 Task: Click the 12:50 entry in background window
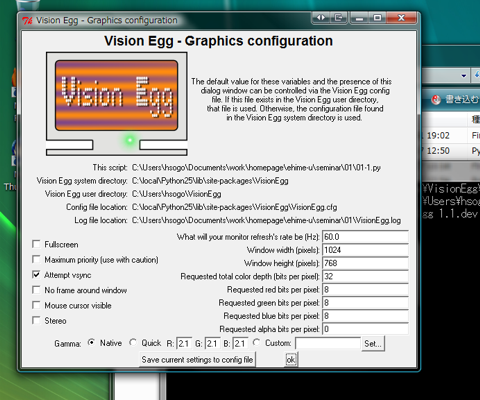click(x=438, y=151)
